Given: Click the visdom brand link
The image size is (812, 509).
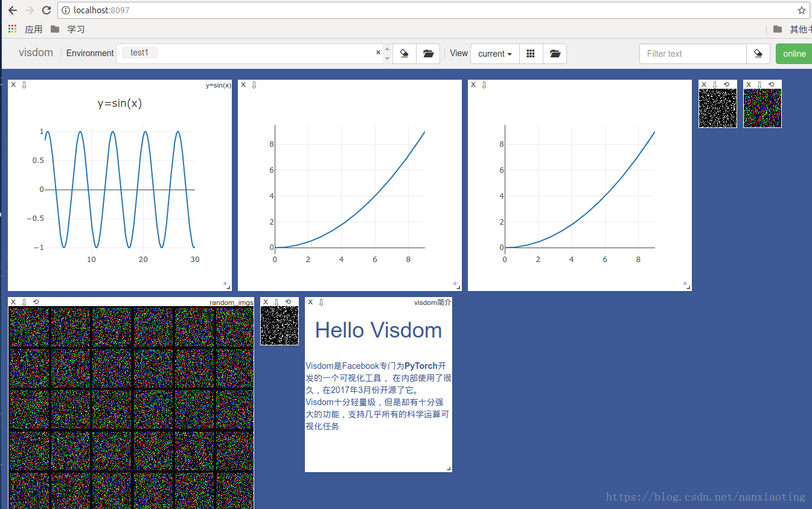Looking at the screenshot, I should coord(36,53).
